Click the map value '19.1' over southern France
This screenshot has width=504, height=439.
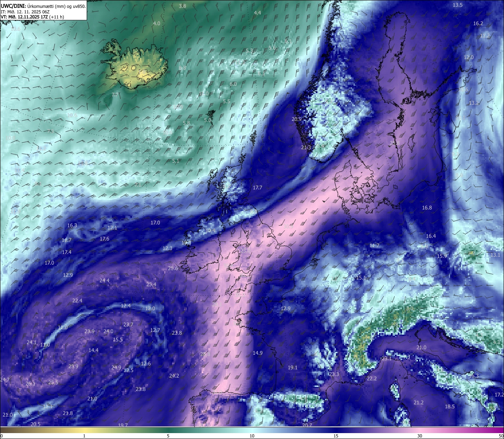[x=293, y=368]
